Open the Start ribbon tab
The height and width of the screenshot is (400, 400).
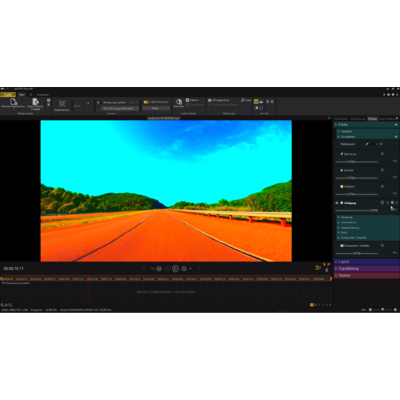click(x=22, y=95)
